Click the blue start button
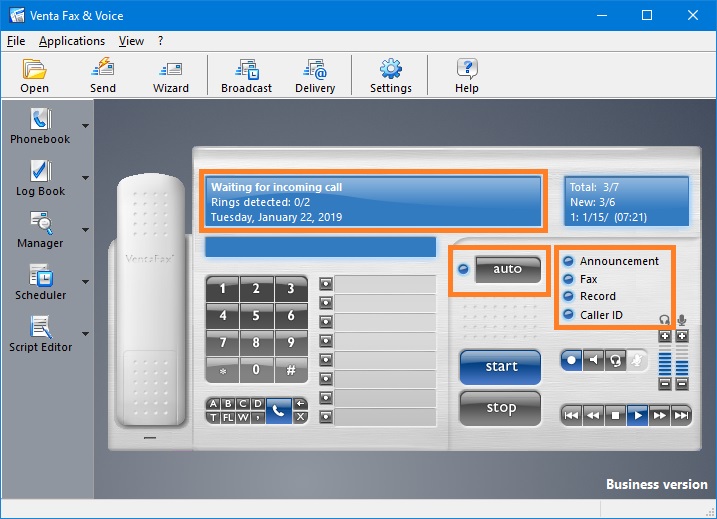717x519 pixels. tap(501, 367)
